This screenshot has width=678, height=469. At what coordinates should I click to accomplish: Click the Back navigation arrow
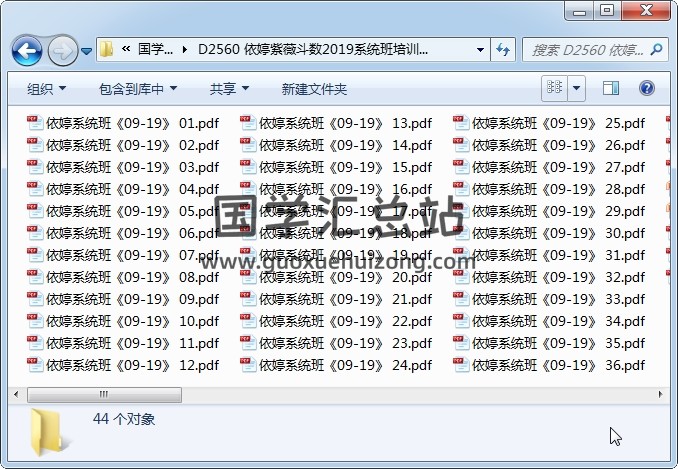point(27,51)
